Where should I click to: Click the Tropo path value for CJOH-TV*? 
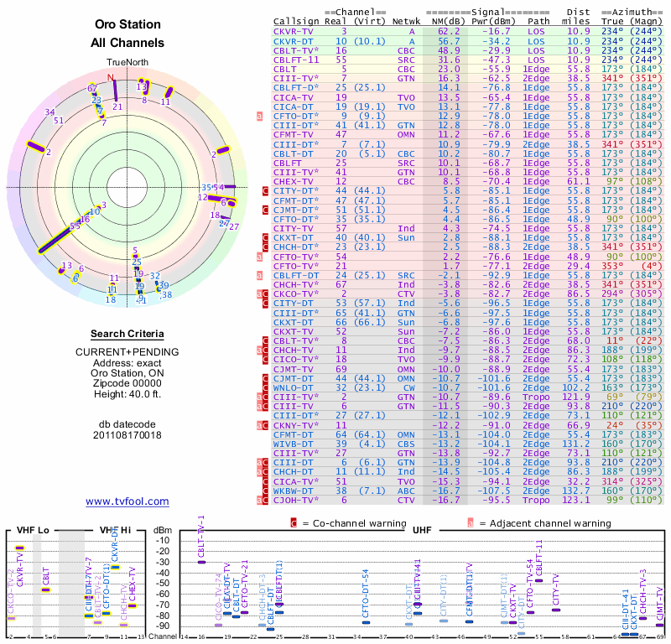(536, 501)
